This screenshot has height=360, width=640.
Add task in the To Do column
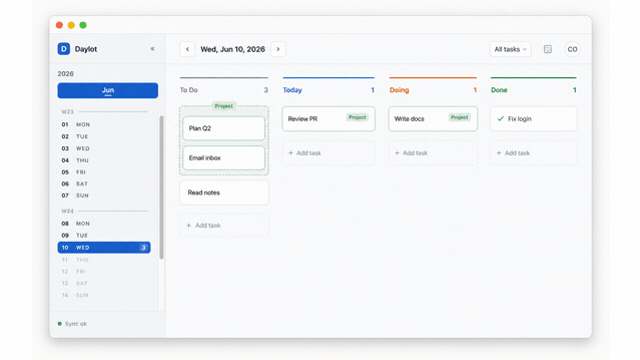coord(224,225)
